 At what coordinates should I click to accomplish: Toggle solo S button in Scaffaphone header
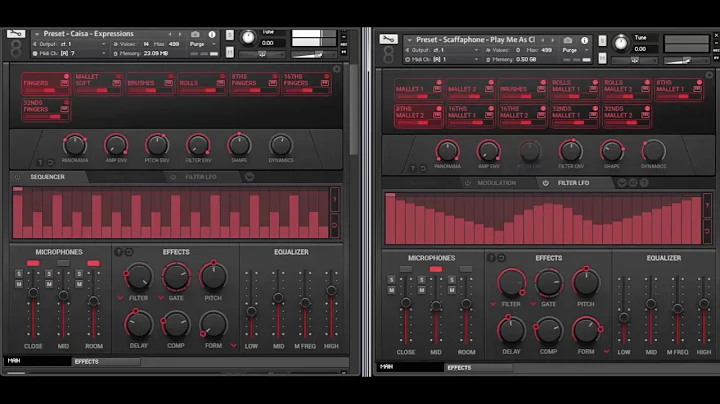tap(602, 41)
